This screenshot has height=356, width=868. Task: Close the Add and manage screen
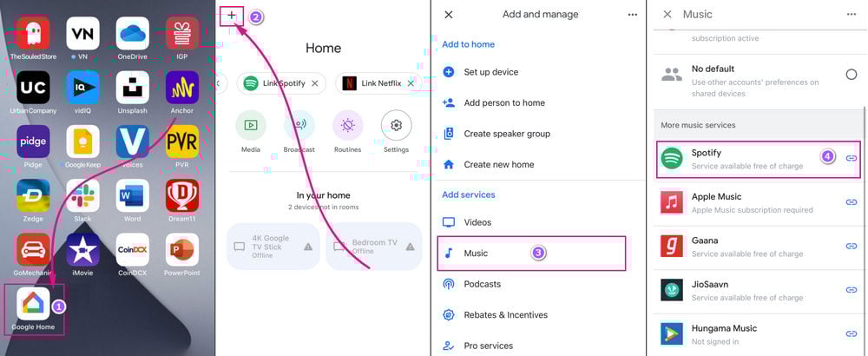(x=449, y=15)
